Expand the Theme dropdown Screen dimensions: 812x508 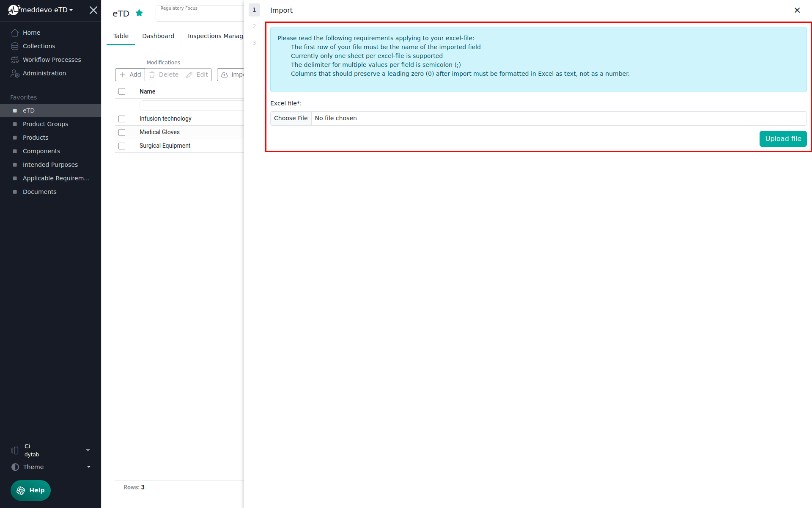pos(88,467)
